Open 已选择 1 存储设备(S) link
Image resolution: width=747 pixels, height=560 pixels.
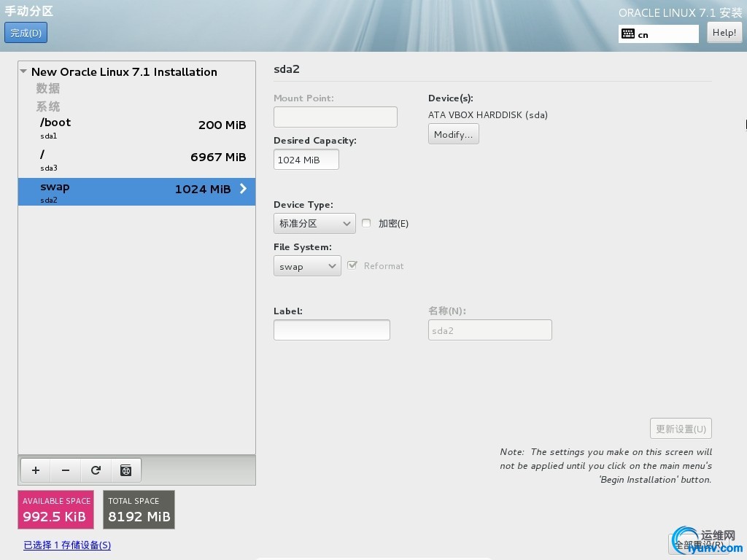coord(67,545)
